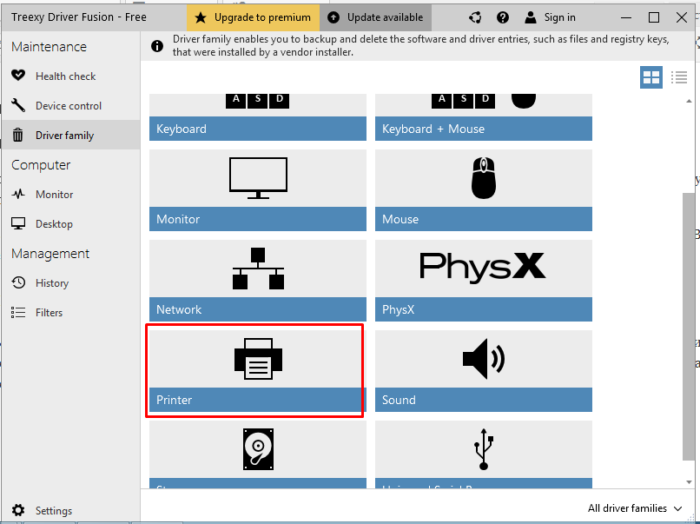Open the Health check page
The height and width of the screenshot is (524, 700).
coord(71,76)
